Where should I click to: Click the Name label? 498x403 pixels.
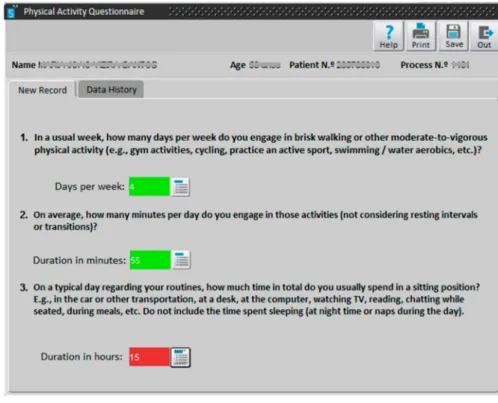(24, 65)
